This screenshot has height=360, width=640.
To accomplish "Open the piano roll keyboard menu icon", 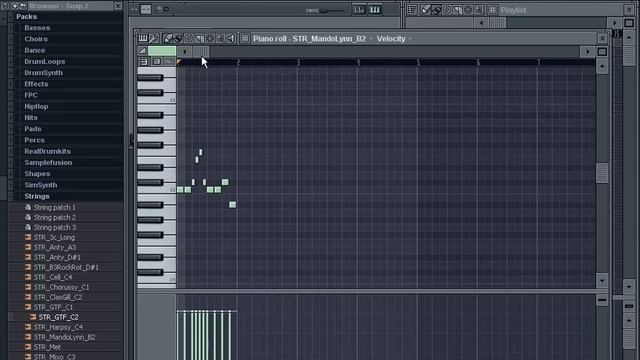I will (142, 38).
